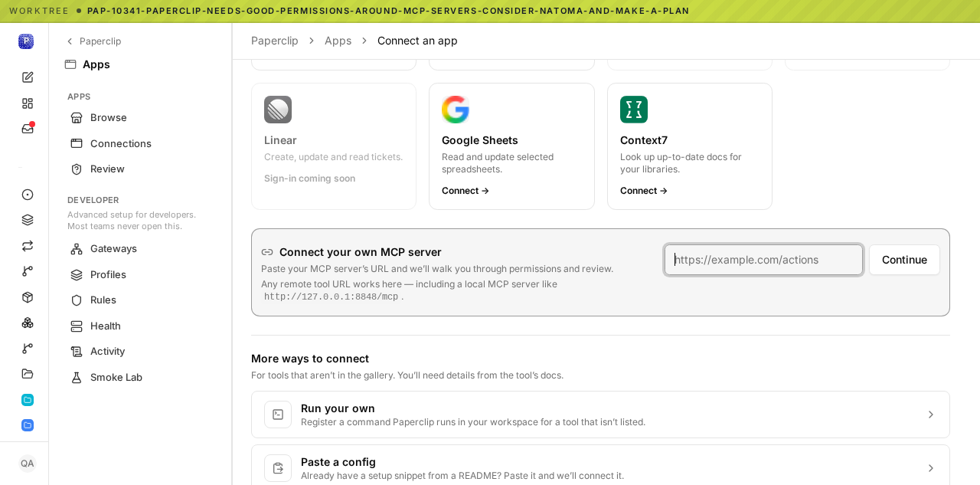The image size is (980, 485).
Task: Open Connections in the Apps sidebar
Action: [x=140, y=143]
